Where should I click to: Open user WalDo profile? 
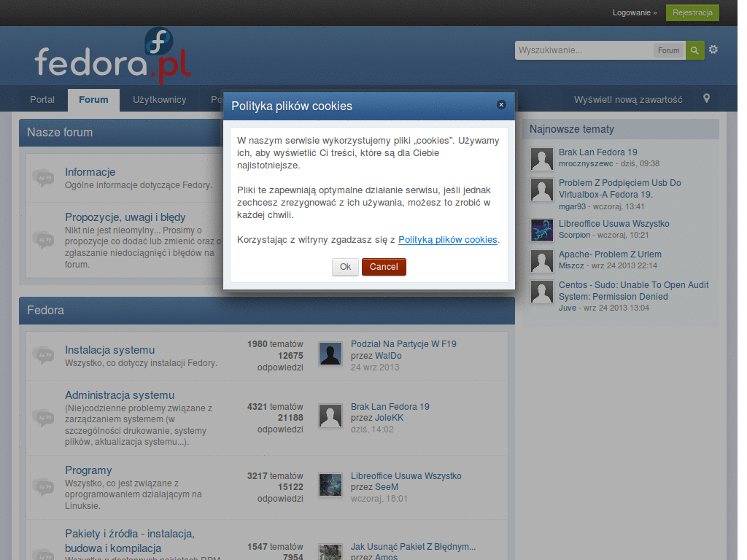pyautogui.click(x=388, y=356)
